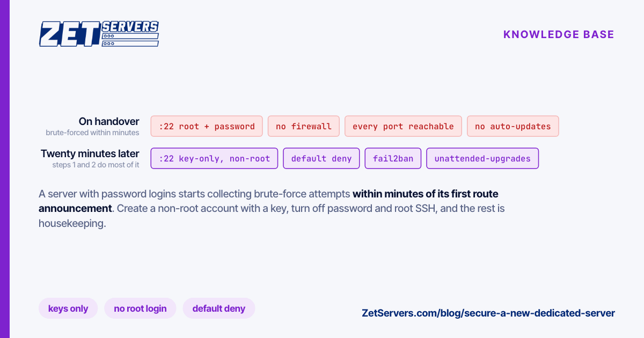
Task: Open ZetServers.com blog URL link
Action: click(x=488, y=313)
